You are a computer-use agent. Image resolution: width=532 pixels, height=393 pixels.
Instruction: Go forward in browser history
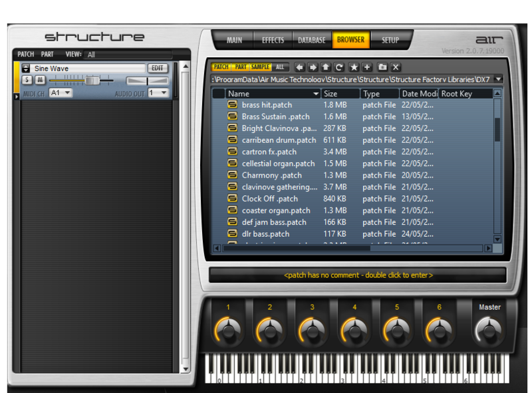click(313, 67)
